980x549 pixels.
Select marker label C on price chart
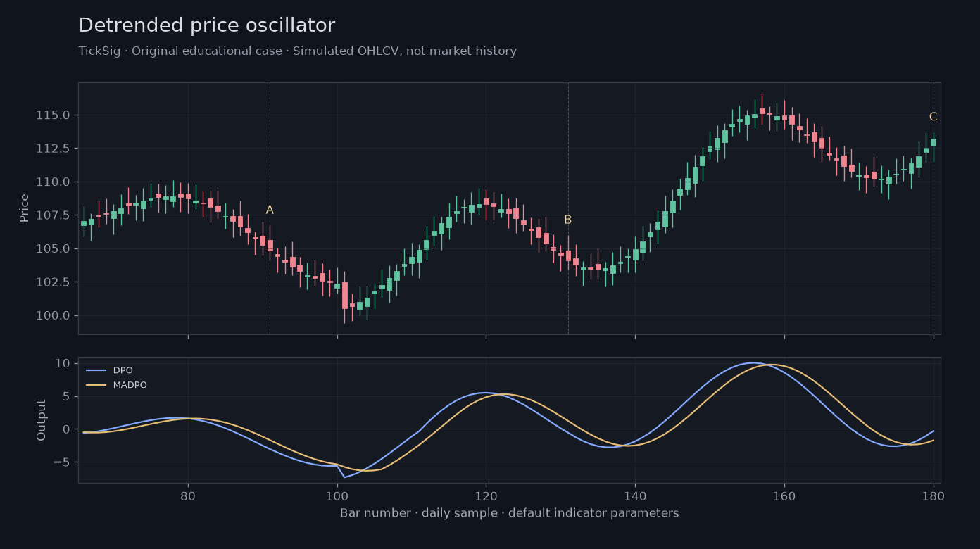933,117
